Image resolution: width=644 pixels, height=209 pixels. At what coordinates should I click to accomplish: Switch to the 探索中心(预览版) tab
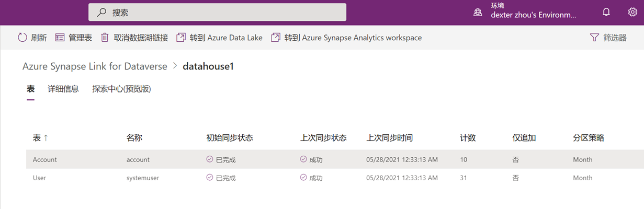[121, 89]
